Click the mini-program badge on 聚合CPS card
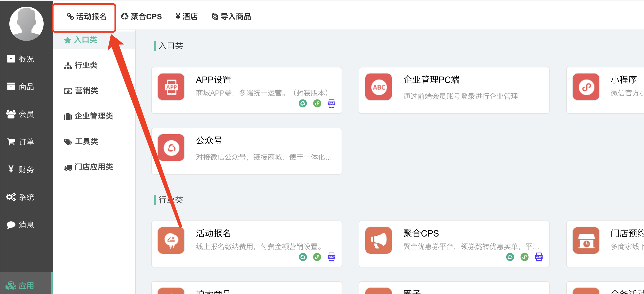644x294 pixels. [x=525, y=257]
